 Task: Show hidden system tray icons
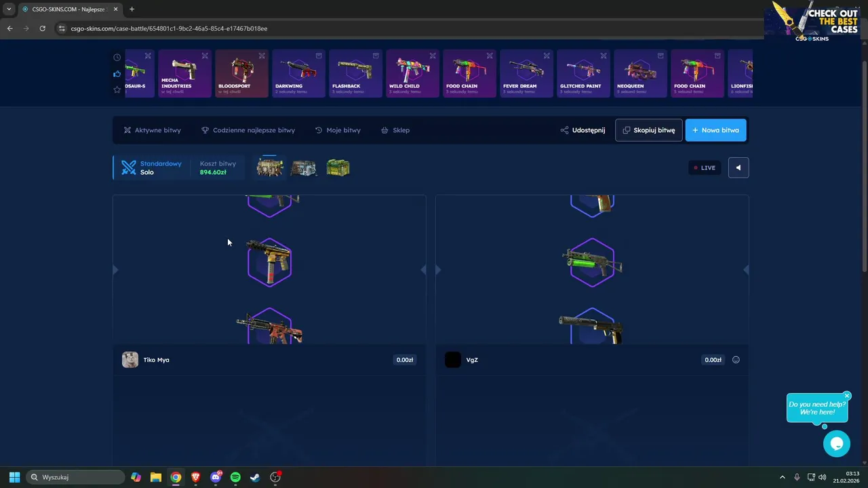pyautogui.click(x=782, y=477)
